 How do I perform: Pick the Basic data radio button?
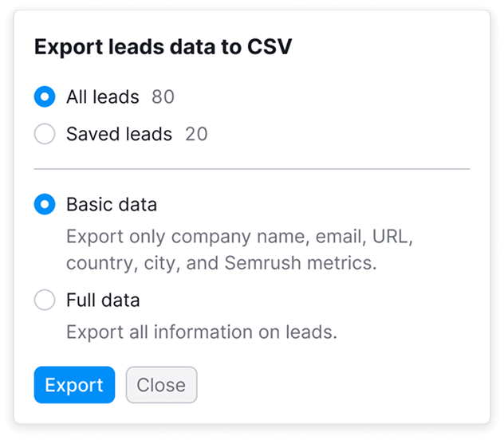pos(45,205)
